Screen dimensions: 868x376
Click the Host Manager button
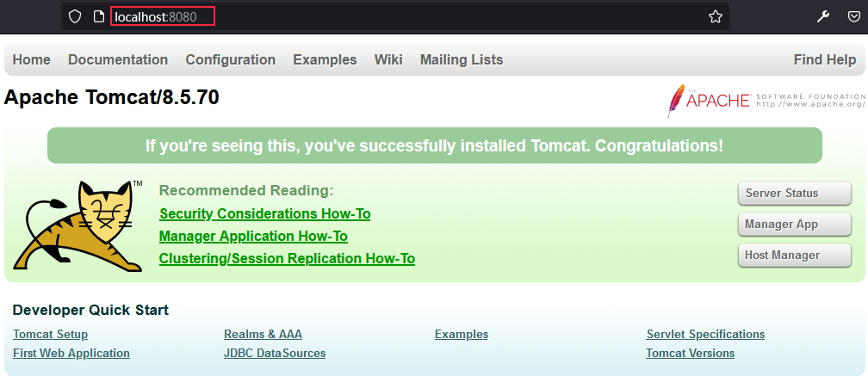[x=794, y=255]
